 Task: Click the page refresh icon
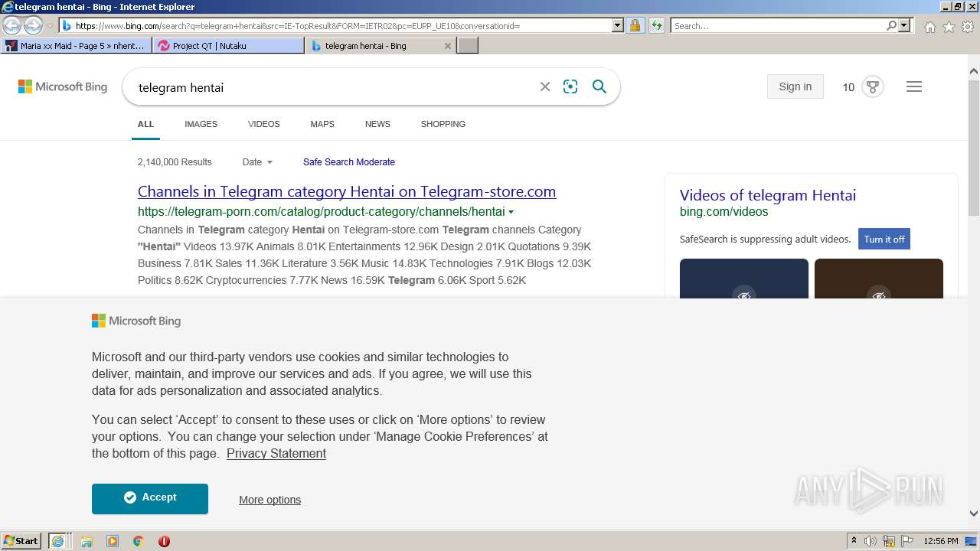point(656,25)
